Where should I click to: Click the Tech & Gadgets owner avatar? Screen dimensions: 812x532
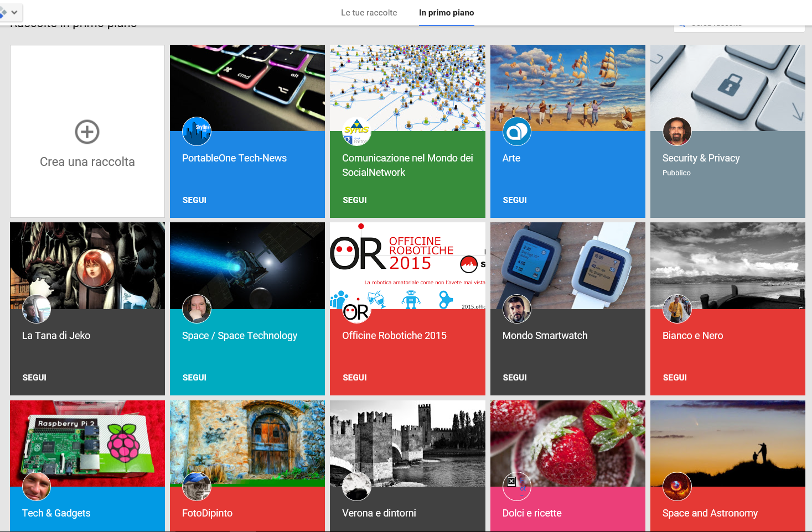37,487
